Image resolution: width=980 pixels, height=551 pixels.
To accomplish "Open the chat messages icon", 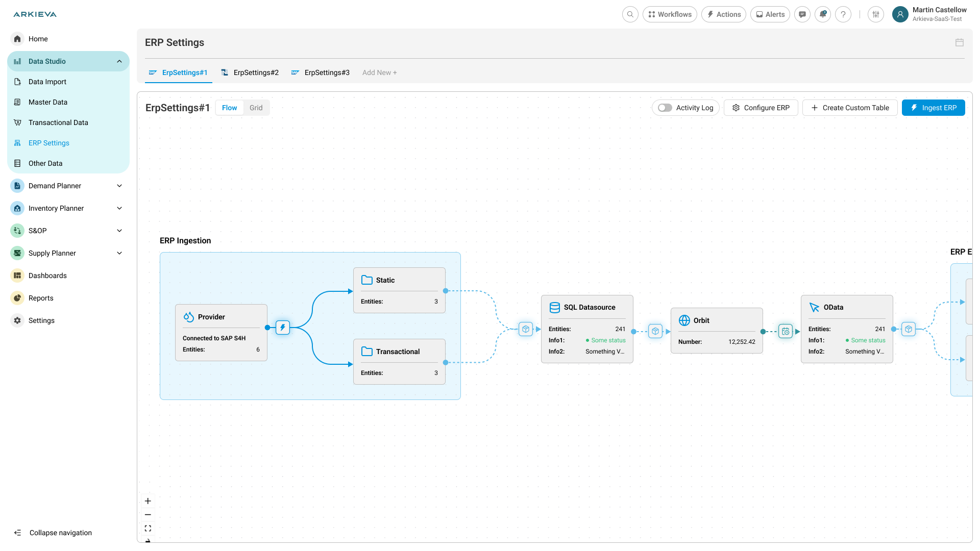I will point(802,14).
